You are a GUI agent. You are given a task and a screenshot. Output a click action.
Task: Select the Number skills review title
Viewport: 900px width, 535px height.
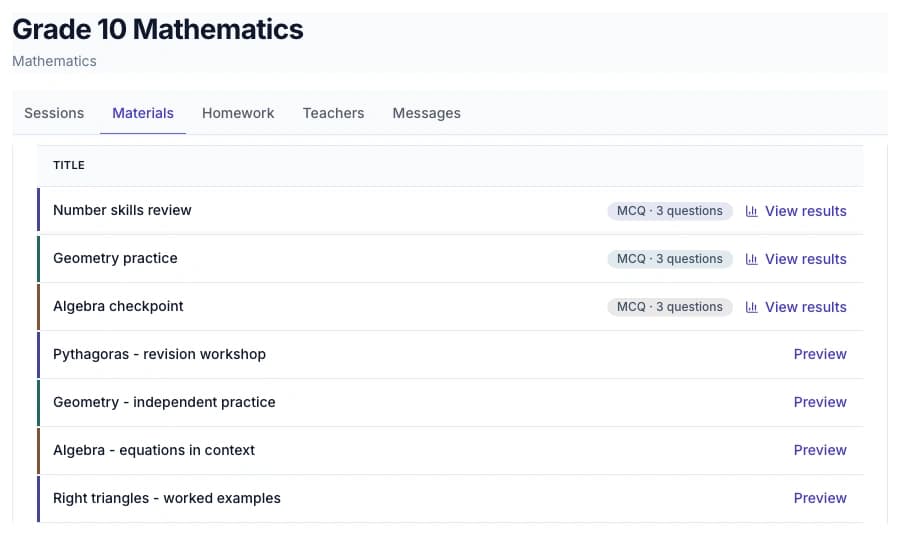(122, 210)
